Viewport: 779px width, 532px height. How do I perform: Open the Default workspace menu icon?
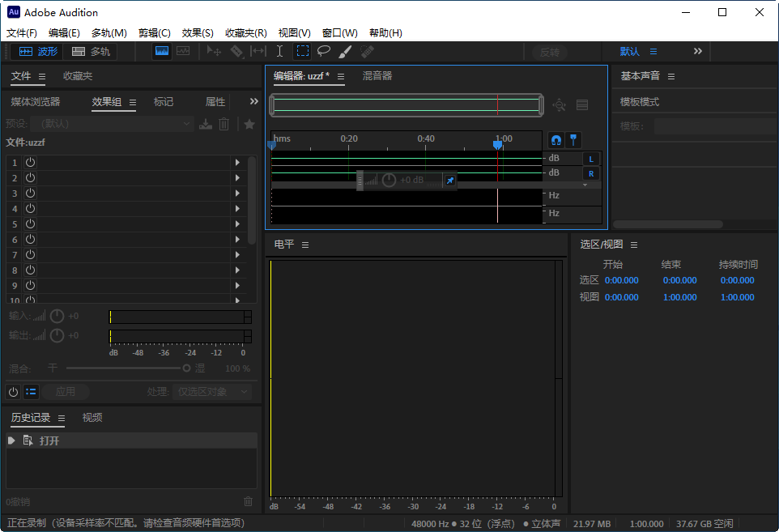653,52
